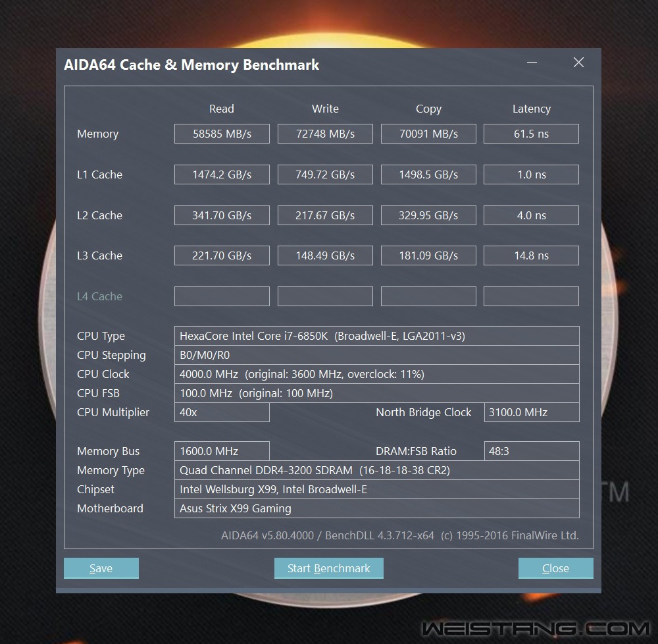Image resolution: width=658 pixels, height=644 pixels.
Task: Click L2 Cache Copy 329.95 GB/s
Action: pyautogui.click(x=428, y=215)
